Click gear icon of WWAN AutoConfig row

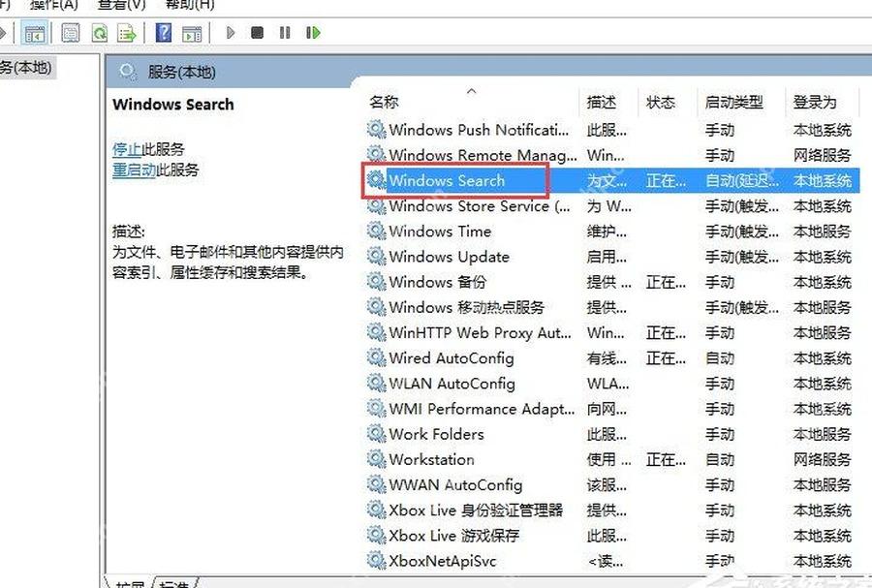(377, 484)
